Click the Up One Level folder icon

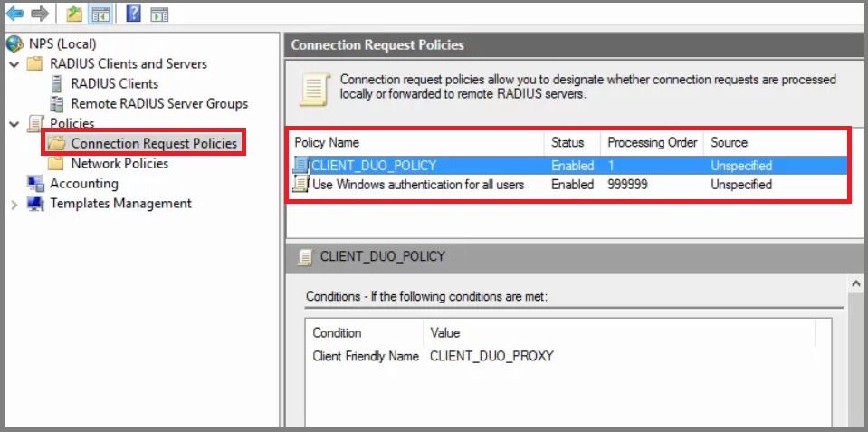[75, 14]
